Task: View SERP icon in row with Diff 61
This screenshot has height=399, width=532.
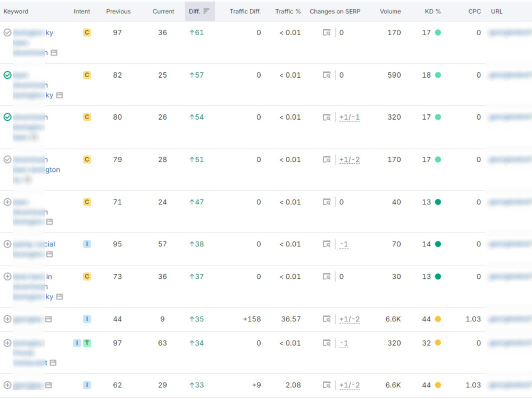Action: (327, 32)
